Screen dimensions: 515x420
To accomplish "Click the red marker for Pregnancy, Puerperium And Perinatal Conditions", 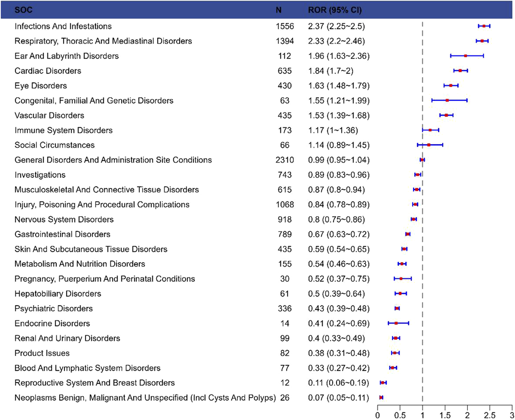I will tap(401, 279).
